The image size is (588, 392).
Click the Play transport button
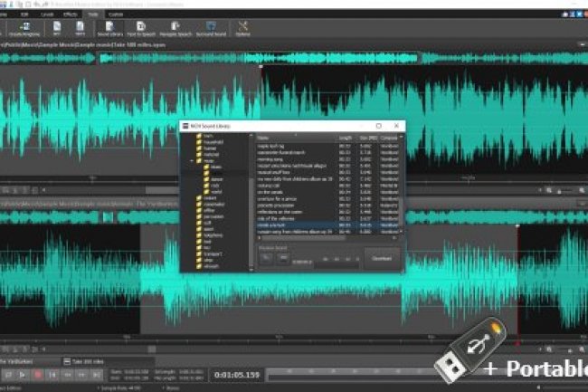pyautogui.click(x=23, y=375)
